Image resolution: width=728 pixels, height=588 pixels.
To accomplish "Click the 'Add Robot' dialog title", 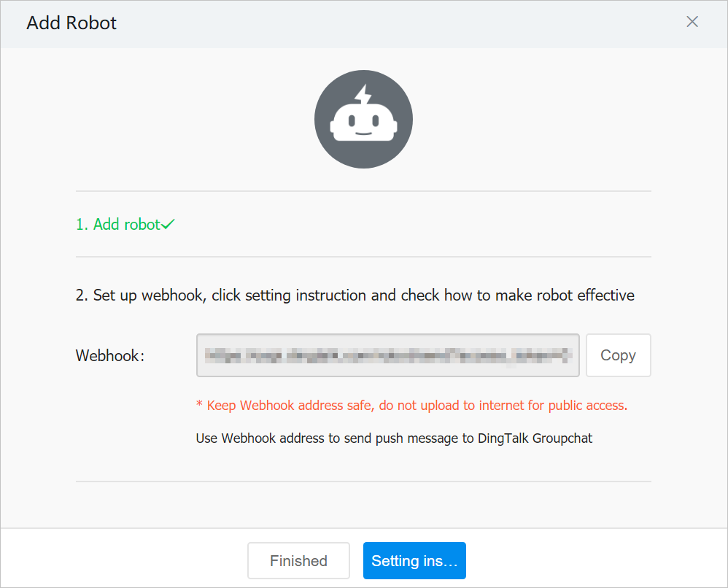I will click(71, 23).
